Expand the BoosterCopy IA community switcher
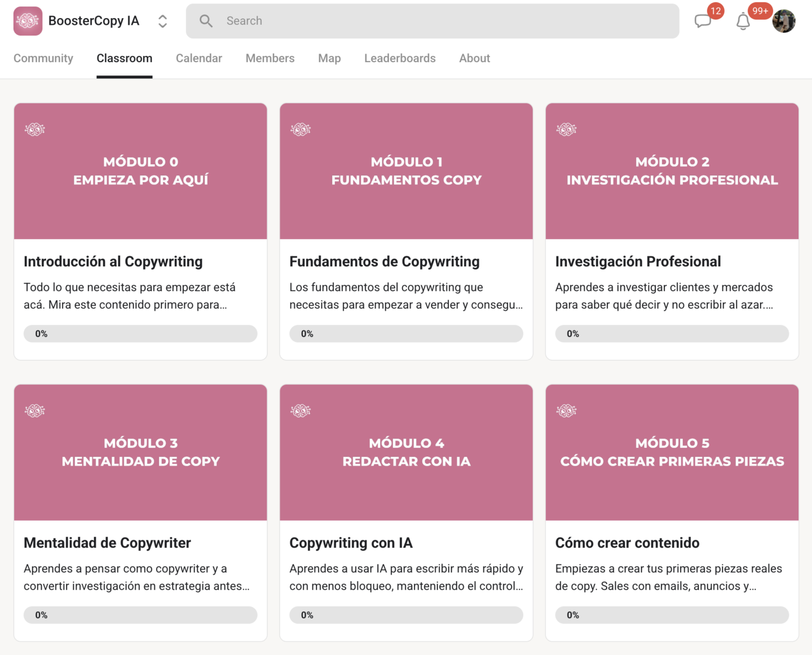Screen dimensions: 812x655 click(x=162, y=21)
